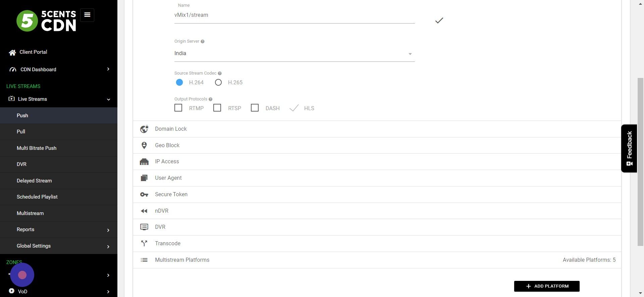The width and height of the screenshot is (644, 297).
Task: Click the IP Access ethernet icon
Action: [144, 162]
